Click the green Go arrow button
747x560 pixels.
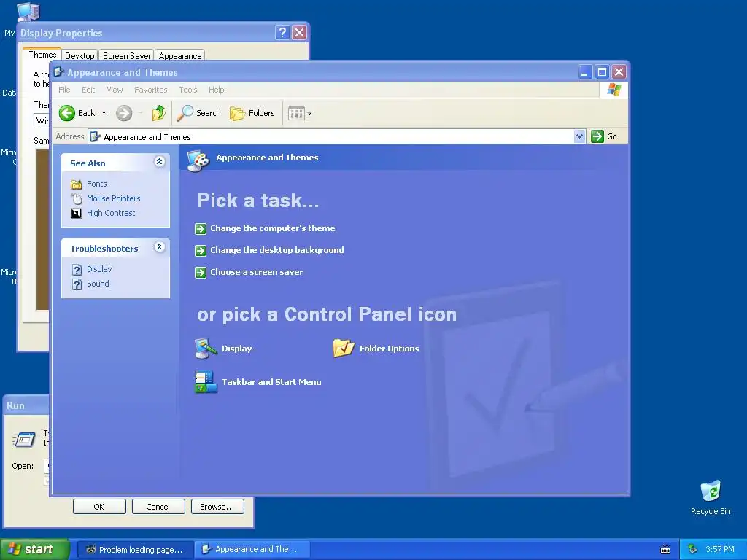tap(597, 136)
